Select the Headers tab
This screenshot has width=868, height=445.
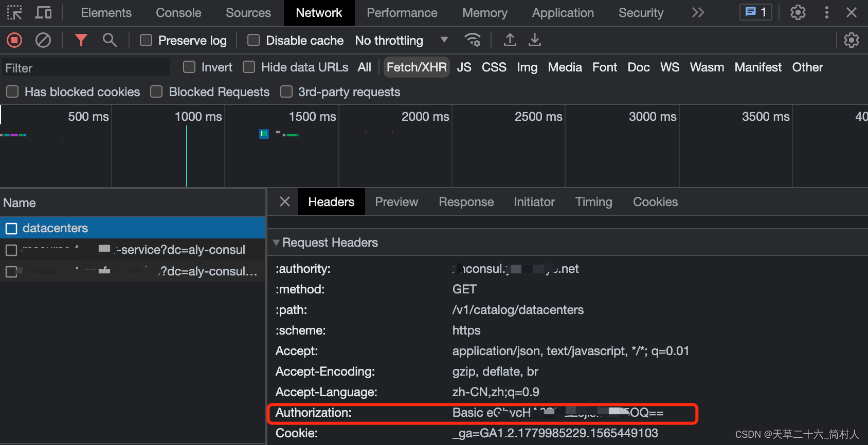[331, 201]
